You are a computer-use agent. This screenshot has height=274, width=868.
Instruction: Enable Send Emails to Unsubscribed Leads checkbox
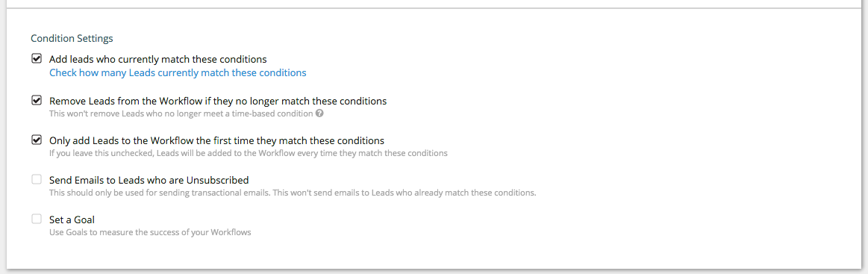coord(37,179)
